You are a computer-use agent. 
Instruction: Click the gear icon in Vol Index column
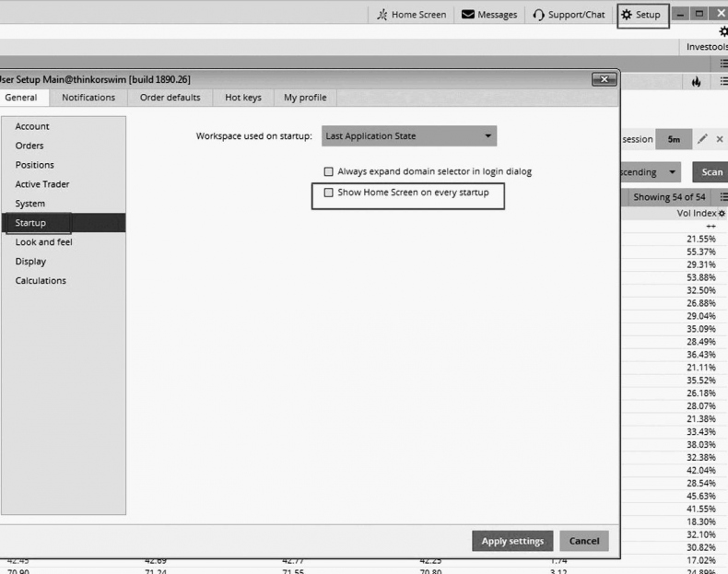click(722, 214)
